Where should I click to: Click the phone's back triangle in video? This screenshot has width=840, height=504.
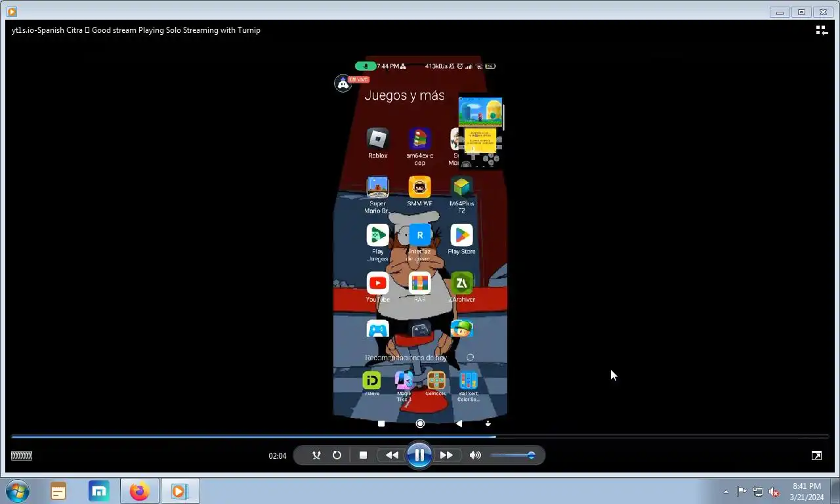point(459,423)
